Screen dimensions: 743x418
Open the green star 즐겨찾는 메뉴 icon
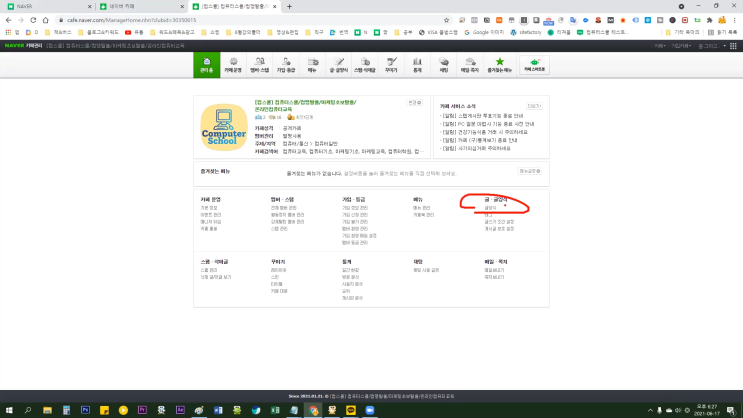(x=499, y=65)
